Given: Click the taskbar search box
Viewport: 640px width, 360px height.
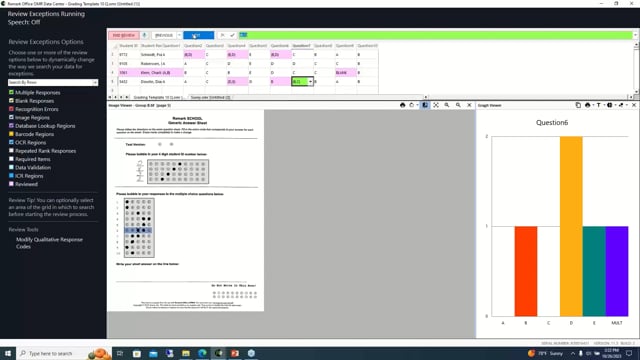Looking at the screenshot, I should point(63,353).
